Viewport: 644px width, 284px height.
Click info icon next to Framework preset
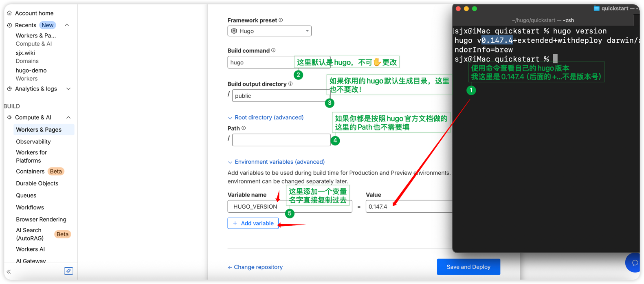281,20
